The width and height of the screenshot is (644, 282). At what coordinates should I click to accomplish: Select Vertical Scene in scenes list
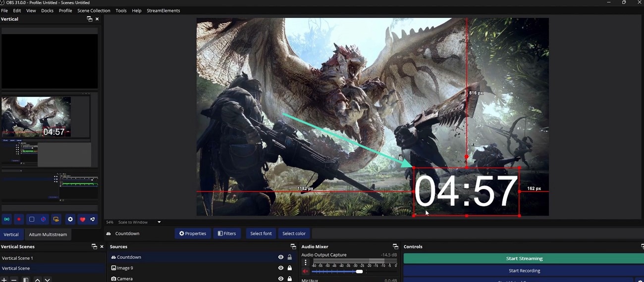[52, 268]
